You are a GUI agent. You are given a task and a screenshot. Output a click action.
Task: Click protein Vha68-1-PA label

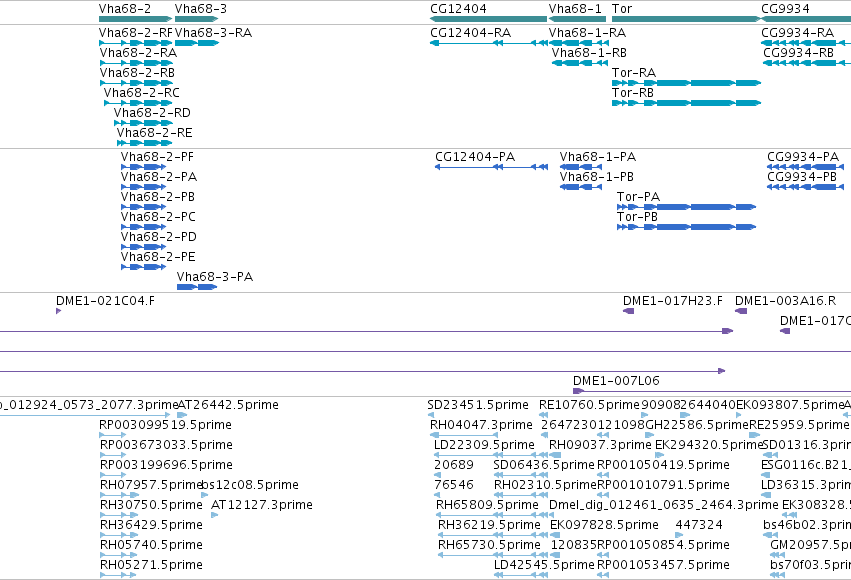click(x=598, y=157)
